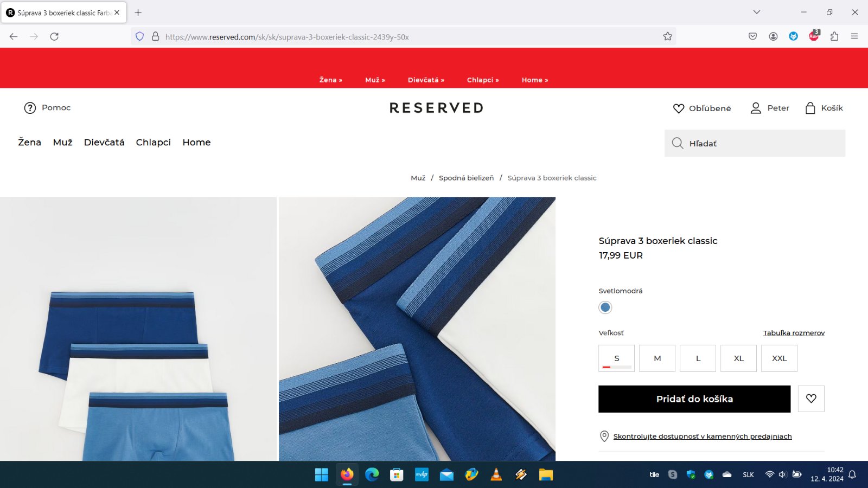Image resolution: width=868 pixels, height=488 pixels.
Task: Open the Muž category in main navigation
Action: coord(62,142)
